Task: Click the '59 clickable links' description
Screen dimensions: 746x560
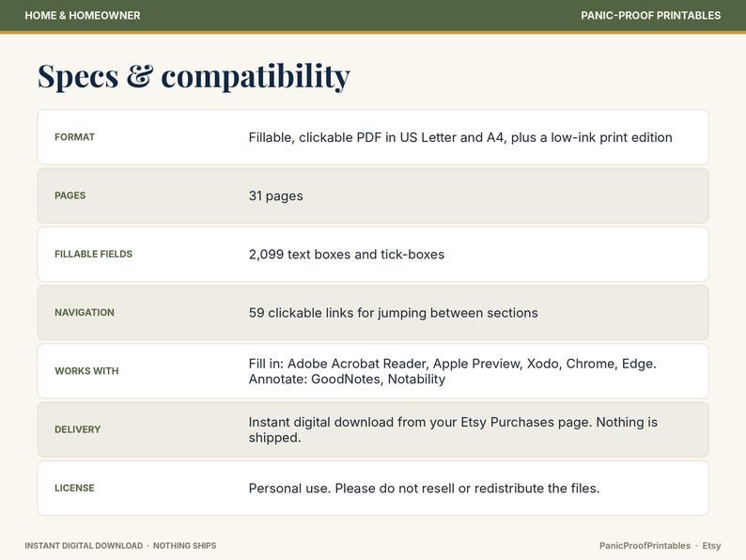Action: click(x=394, y=313)
